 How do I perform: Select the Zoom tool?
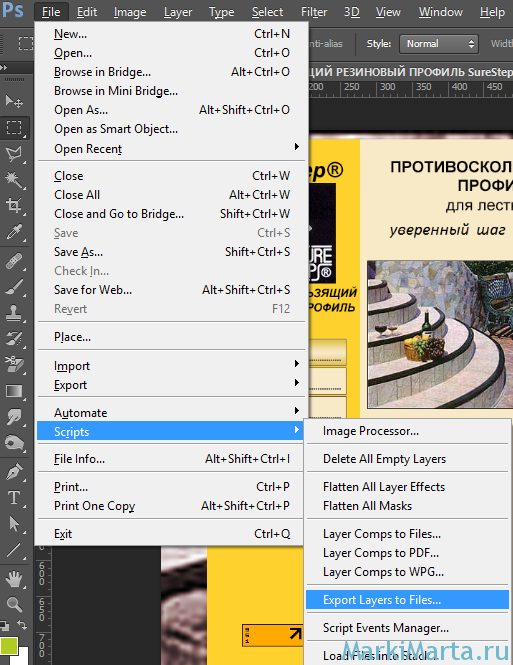[14, 604]
